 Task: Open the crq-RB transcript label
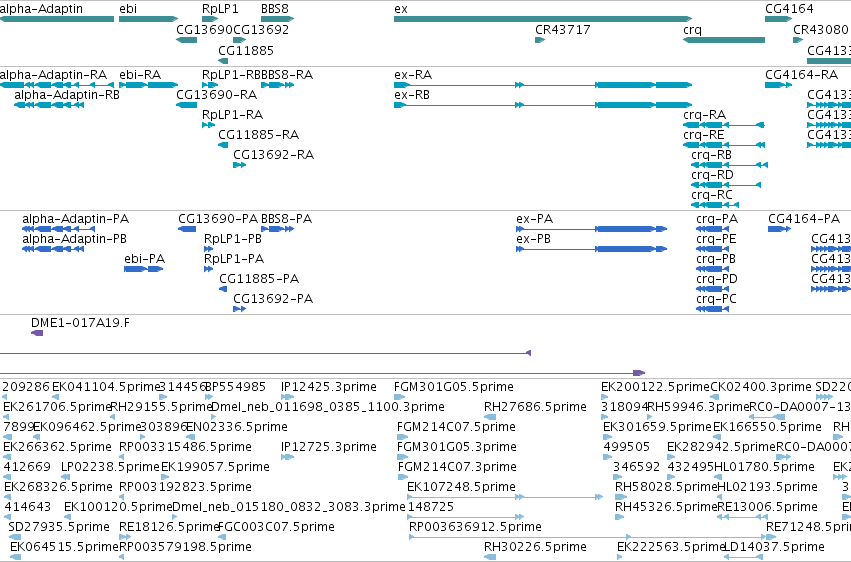tap(712, 155)
